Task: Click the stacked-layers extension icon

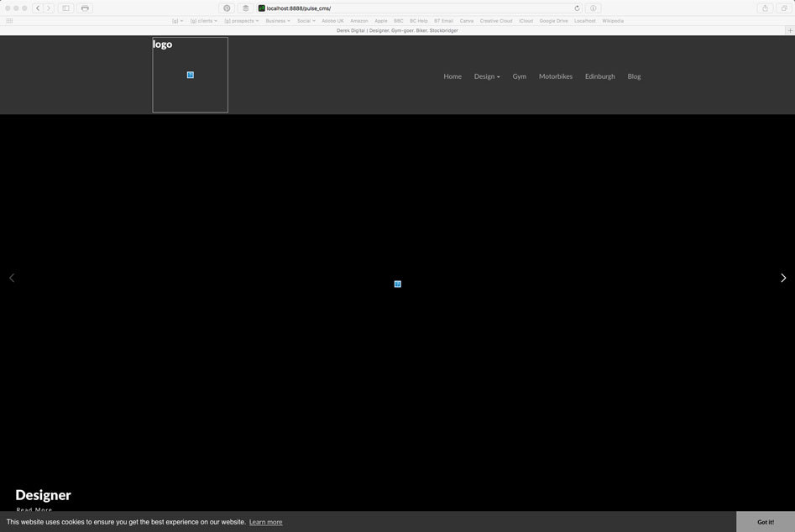Action: point(245,8)
